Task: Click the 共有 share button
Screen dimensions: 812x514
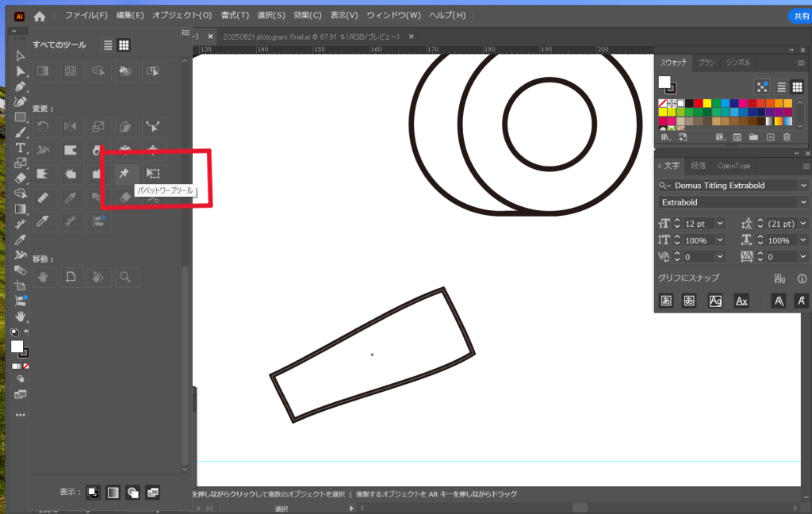Action: [800, 16]
